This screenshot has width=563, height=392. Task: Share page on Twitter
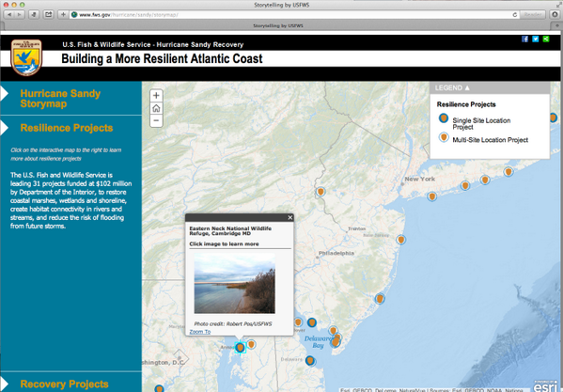point(536,39)
